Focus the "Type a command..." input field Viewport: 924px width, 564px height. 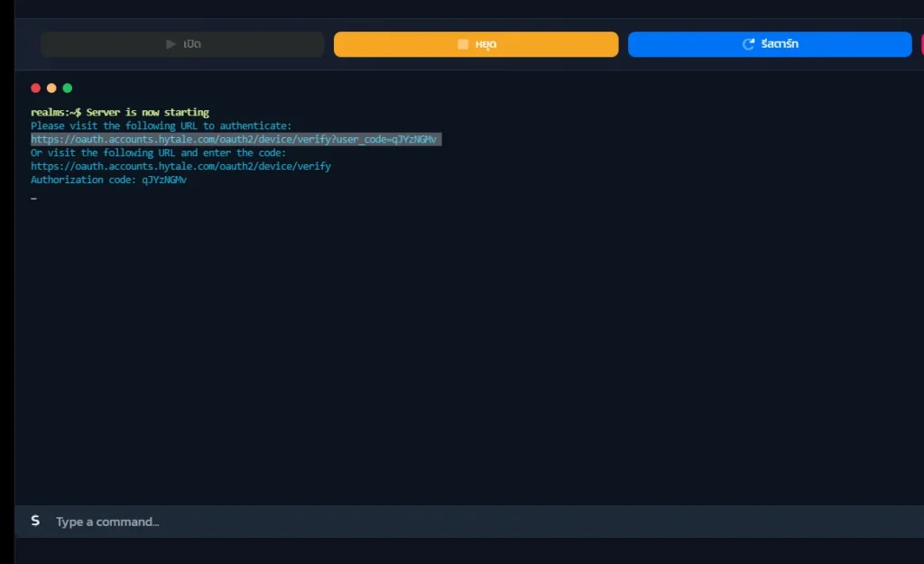pyautogui.click(x=451, y=522)
